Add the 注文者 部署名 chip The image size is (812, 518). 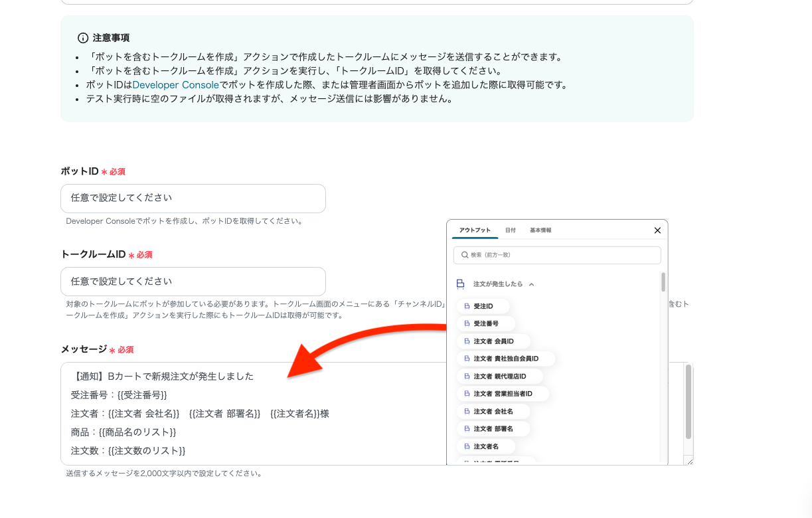(x=493, y=429)
